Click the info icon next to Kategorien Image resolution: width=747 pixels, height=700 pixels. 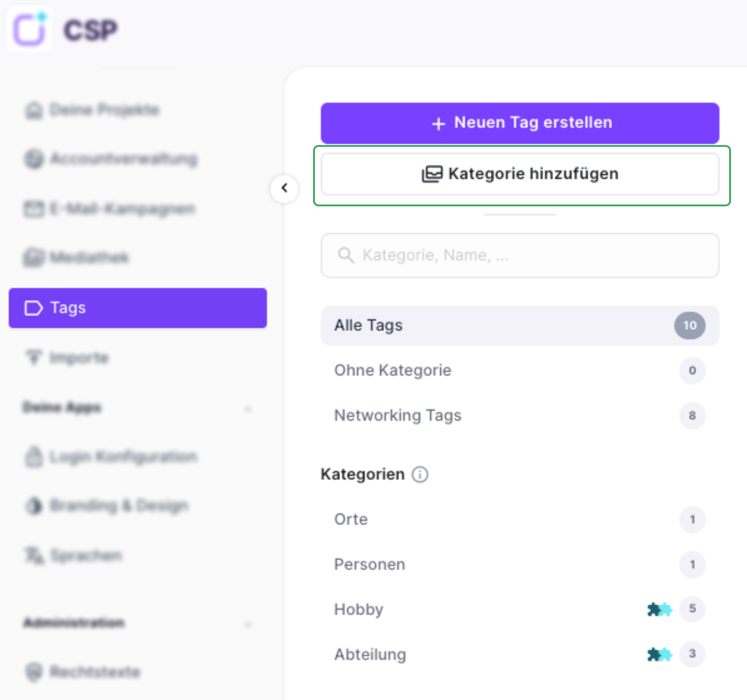pyautogui.click(x=420, y=474)
